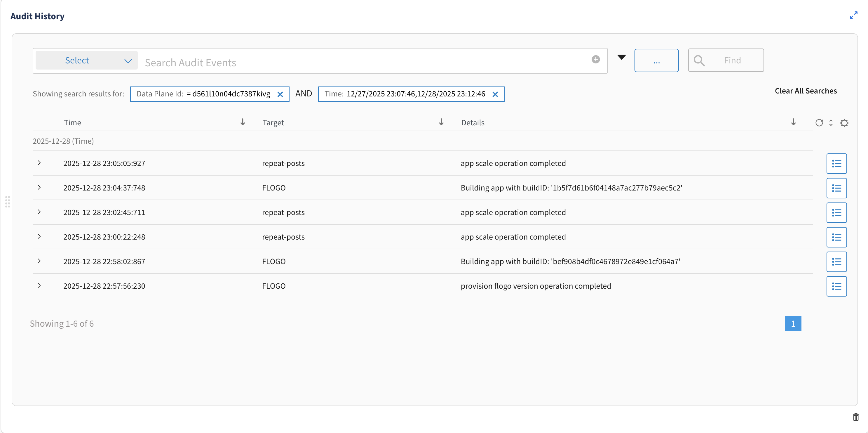
Task: Click the expand panel icon in top-right corner
Action: (x=853, y=15)
